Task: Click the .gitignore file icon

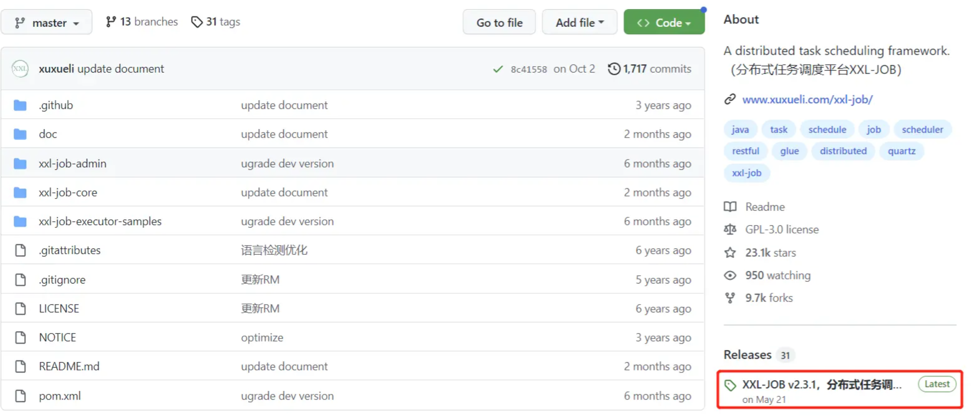Action: 20,279
